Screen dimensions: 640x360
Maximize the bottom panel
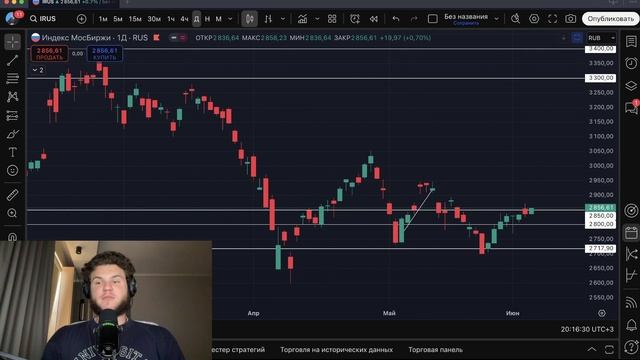[x=609, y=349]
